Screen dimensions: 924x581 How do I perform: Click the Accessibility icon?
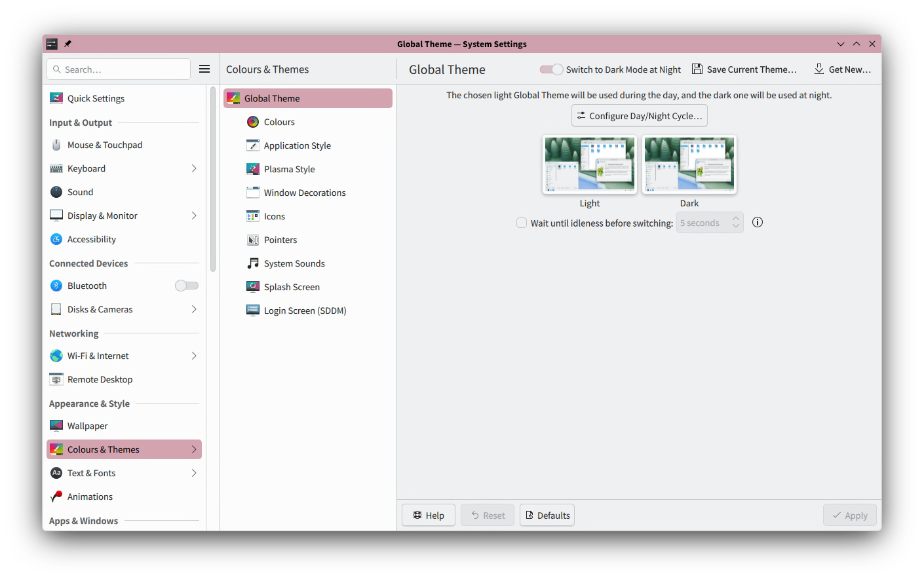(x=56, y=239)
